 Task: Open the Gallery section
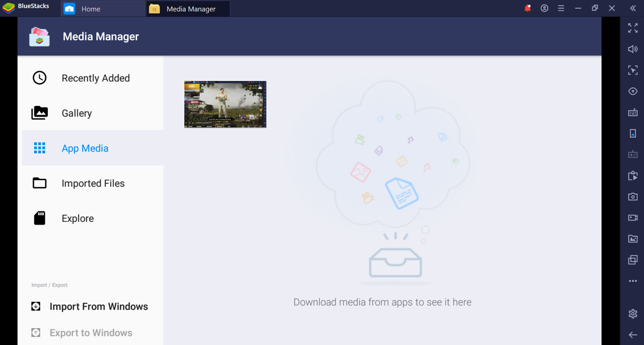93,113
